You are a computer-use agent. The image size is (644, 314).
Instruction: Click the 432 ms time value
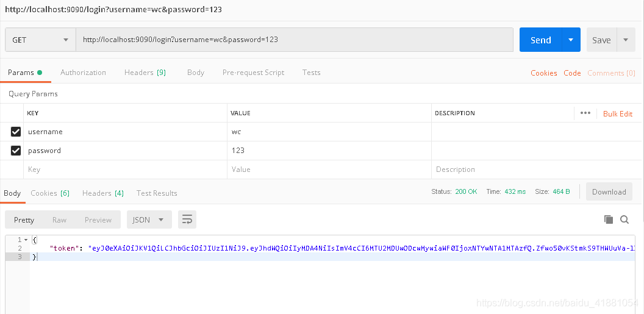515,191
